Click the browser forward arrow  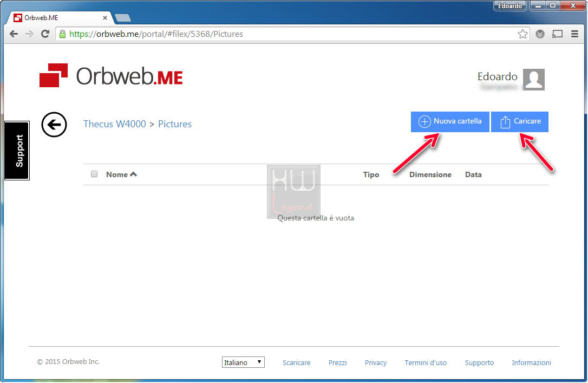pos(29,34)
